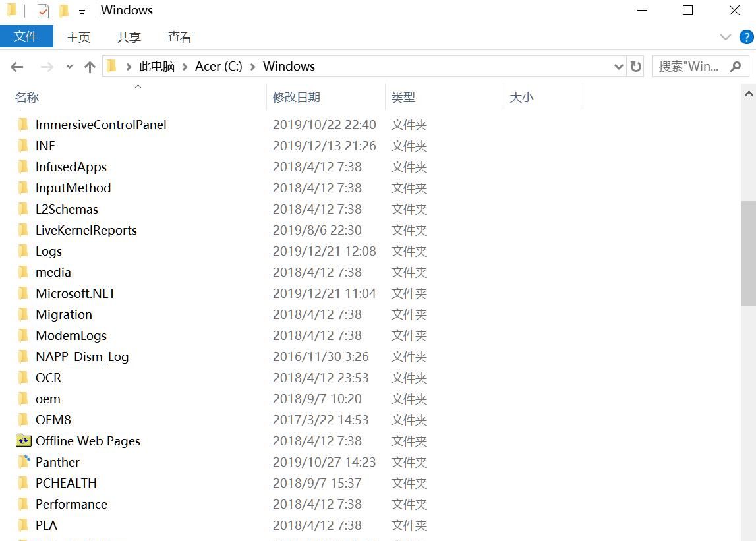Click the date 2019/12/13 21:26
Screen dimensions: 756x541
point(324,146)
